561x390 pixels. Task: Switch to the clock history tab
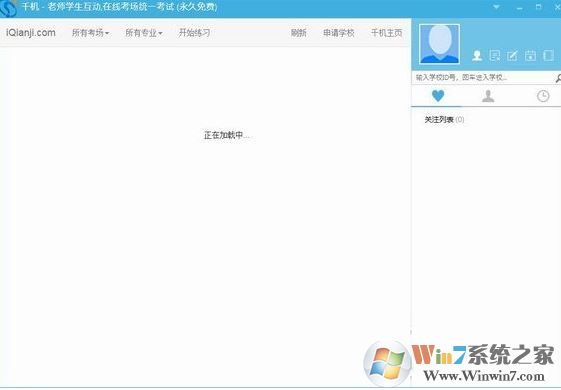[543, 96]
